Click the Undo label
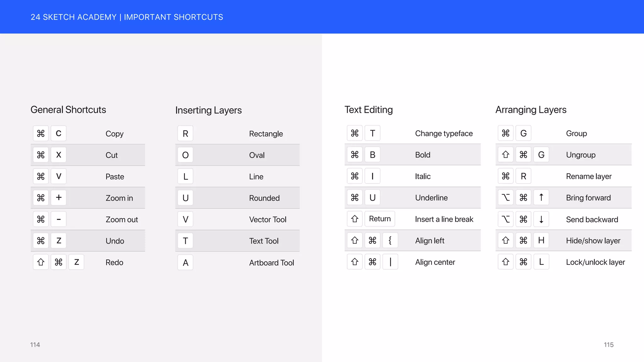The image size is (644, 362). pos(115,241)
